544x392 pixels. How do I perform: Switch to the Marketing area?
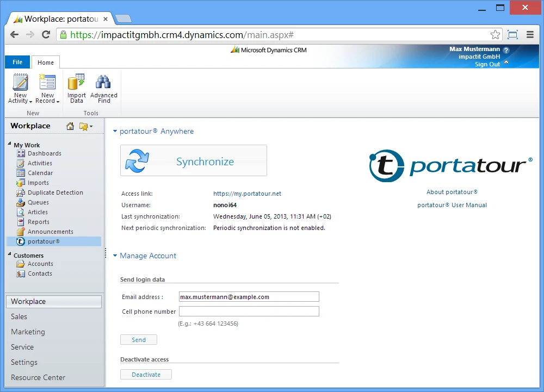point(28,332)
